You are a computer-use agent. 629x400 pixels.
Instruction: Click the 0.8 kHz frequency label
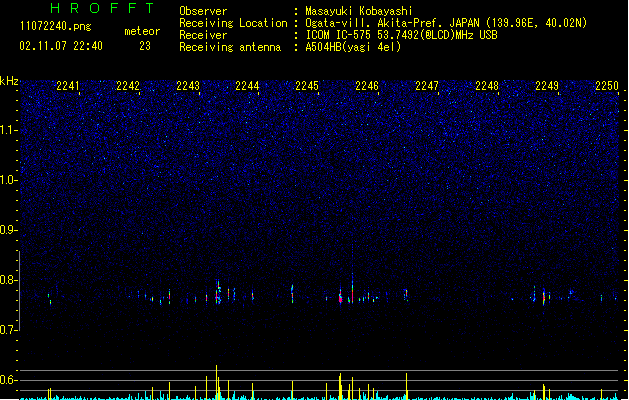click(x=9, y=280)
